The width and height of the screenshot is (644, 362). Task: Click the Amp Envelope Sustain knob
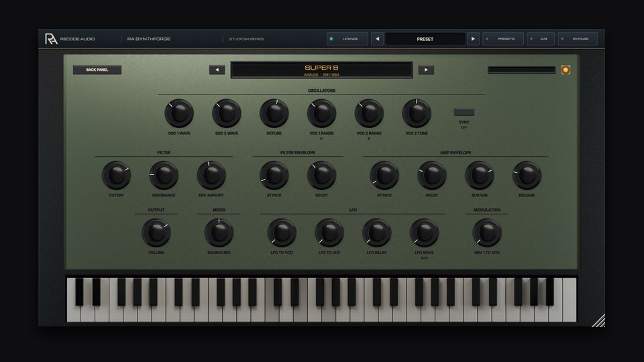(x=479, y=175)
